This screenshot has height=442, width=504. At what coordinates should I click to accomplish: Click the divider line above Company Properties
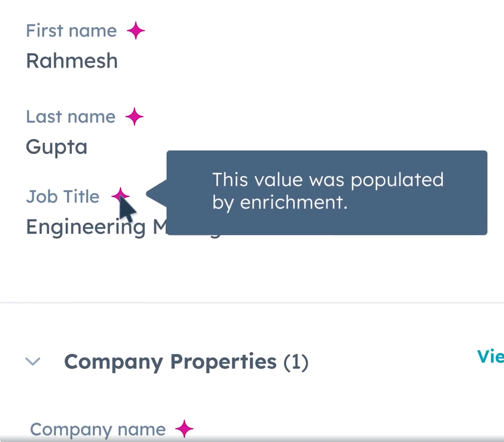(252, 303)
